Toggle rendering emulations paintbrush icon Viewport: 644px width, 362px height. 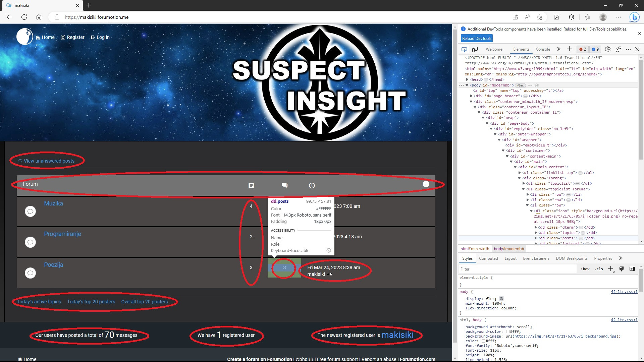(622, 269)
